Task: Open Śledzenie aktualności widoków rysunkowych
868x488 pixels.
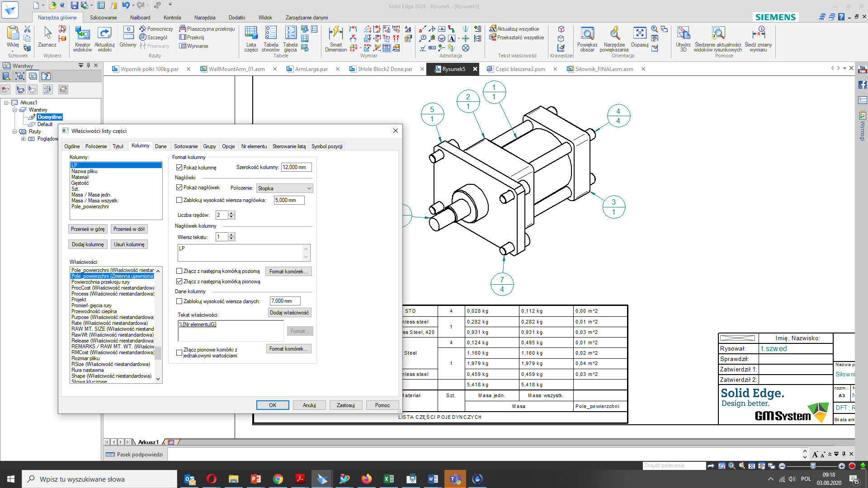Action: 718,39
